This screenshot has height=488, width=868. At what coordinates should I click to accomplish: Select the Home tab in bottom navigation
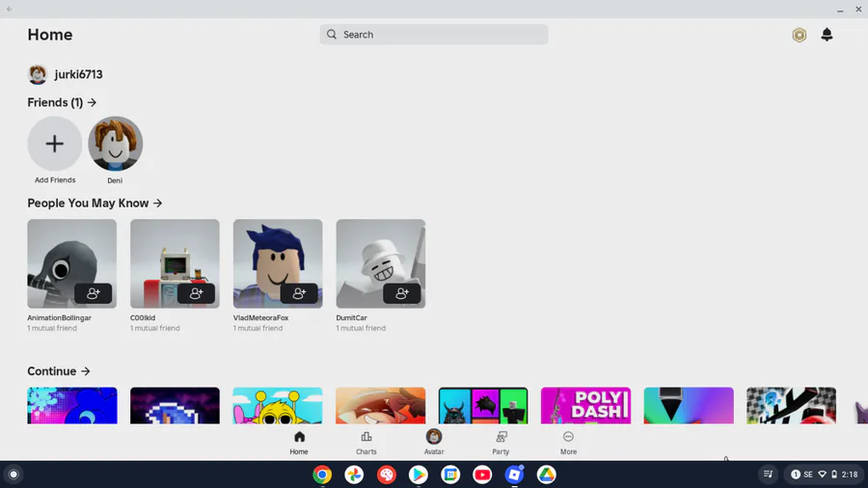pos(299,443)
